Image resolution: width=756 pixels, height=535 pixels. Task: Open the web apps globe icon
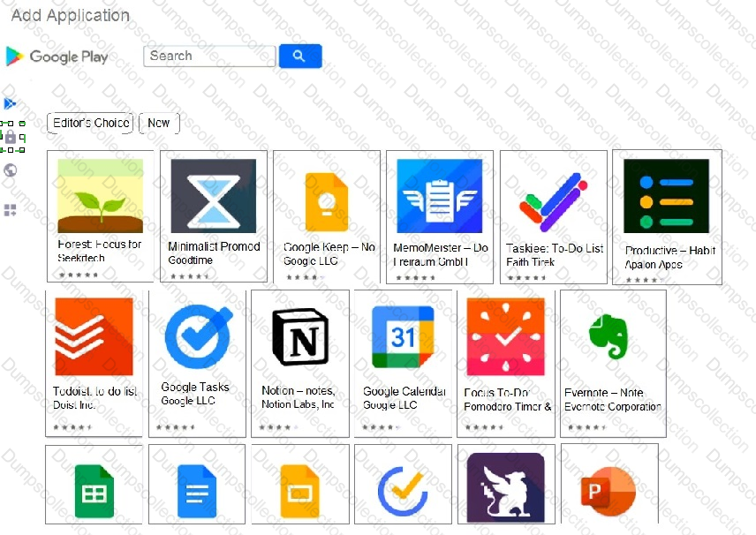[x=10, y=170]
